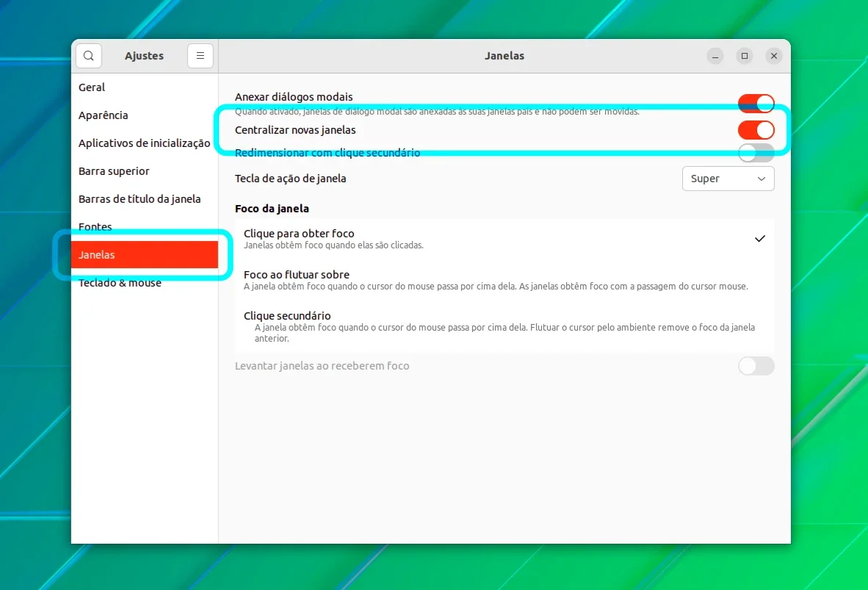Minimize the Ajustes window
This screenshot has height=590, width=868.
[x=715, y=56]
